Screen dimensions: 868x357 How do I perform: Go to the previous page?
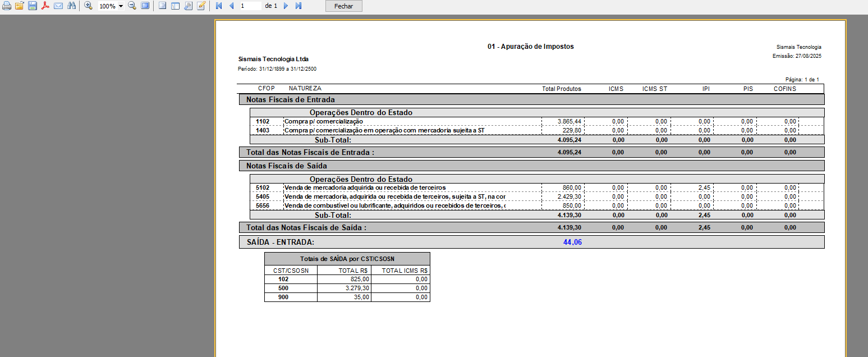231,6
